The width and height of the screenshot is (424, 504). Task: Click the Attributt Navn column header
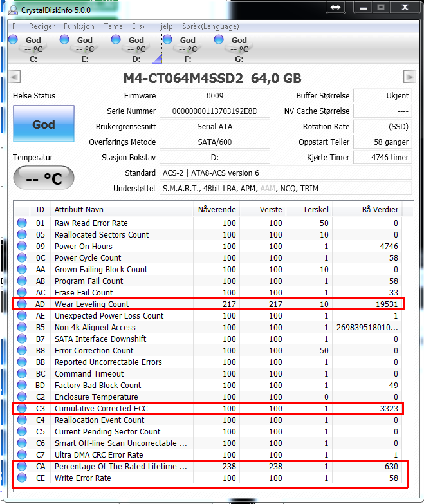pyautogui.click(x=122, y=210)
